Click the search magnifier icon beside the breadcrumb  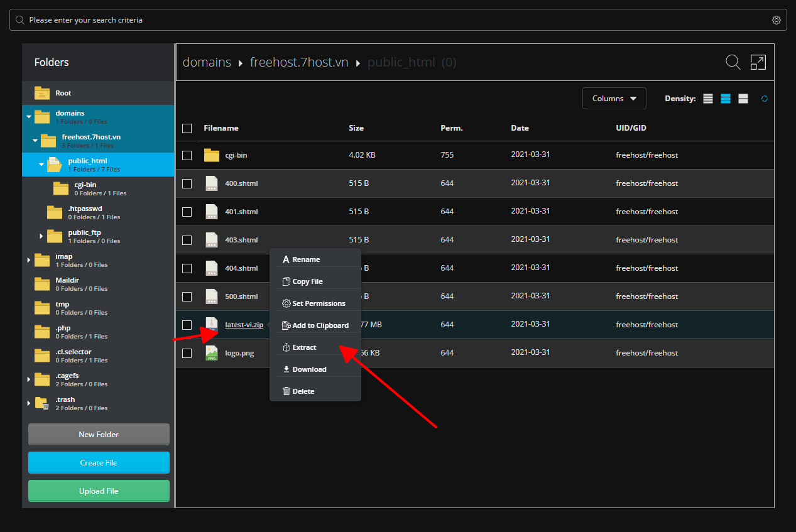click(x=733, y=62)
